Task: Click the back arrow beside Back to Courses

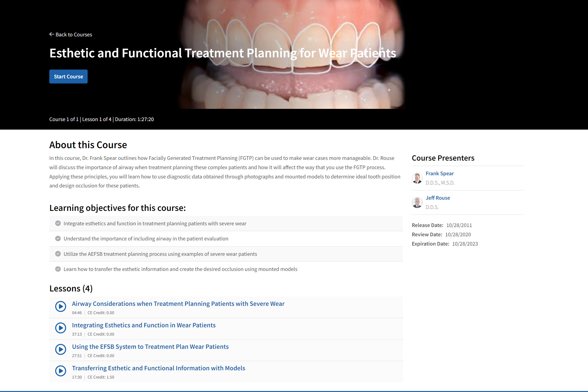Action: tap(52, 34)
